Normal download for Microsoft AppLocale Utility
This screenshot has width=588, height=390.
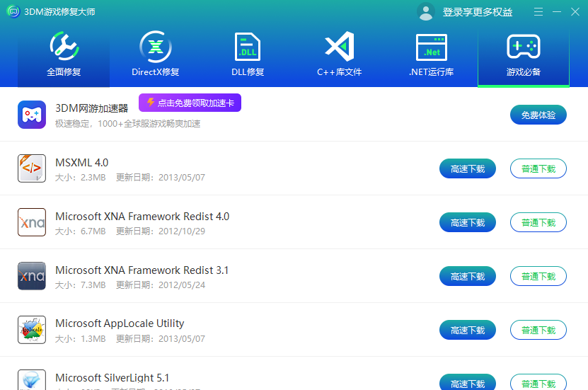[x=538, y=330]
